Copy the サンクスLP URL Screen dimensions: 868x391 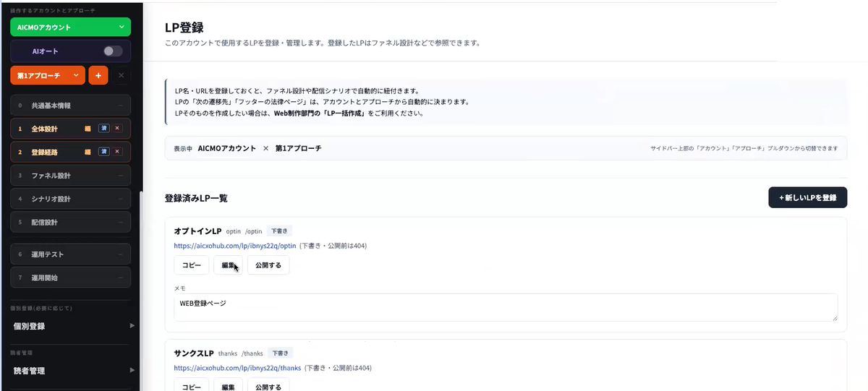click(192, 386)
